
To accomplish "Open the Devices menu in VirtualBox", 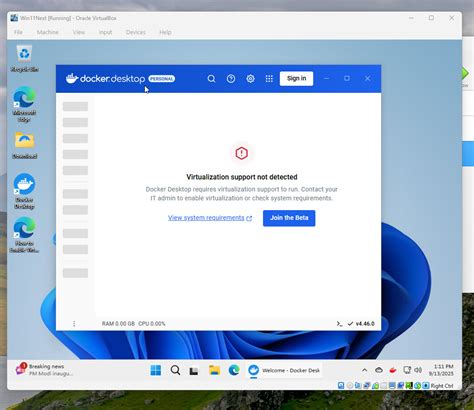I will [136, 32].
